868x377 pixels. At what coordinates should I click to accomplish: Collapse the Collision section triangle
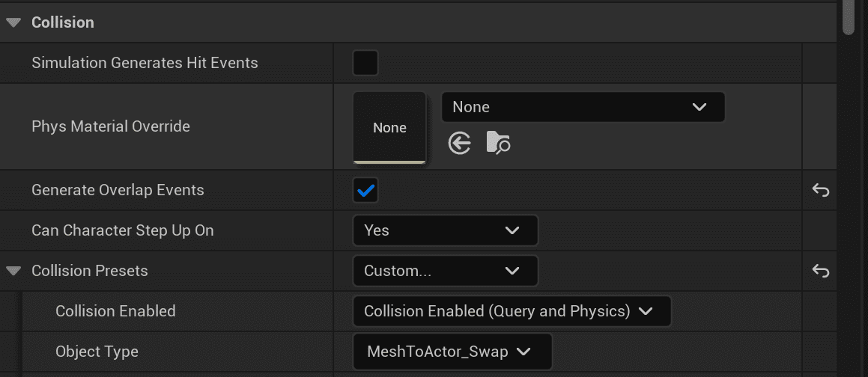[13, 22]
